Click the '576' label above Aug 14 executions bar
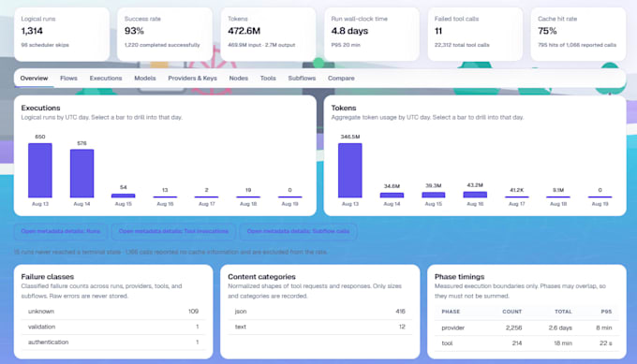637x364 pixels. [82, 143]
